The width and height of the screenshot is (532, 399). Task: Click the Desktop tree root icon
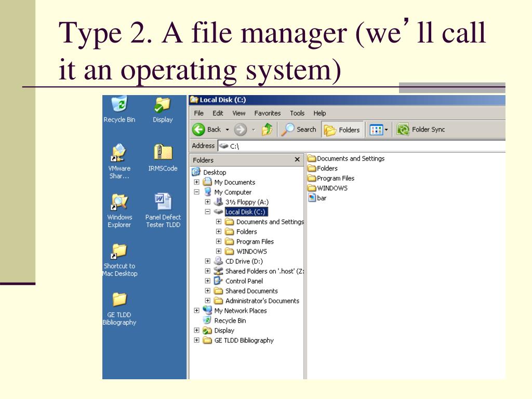[196, 172]
